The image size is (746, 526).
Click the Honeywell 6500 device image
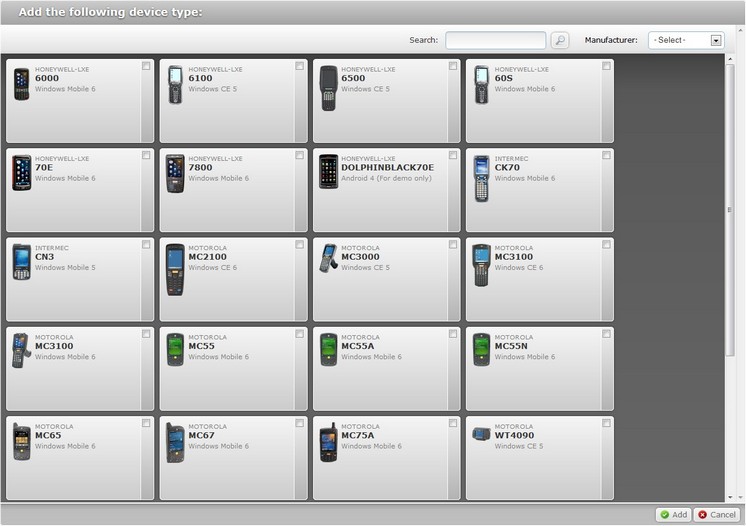tap(328, 88)
